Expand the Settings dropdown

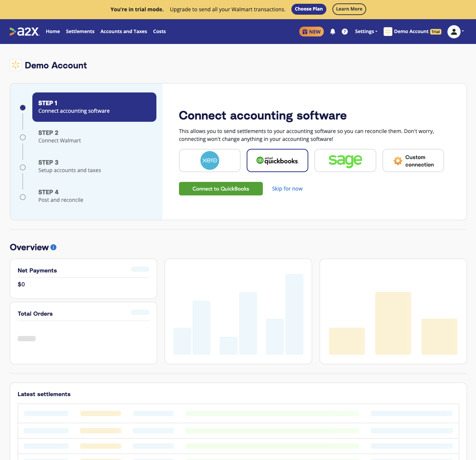[366, 32]
